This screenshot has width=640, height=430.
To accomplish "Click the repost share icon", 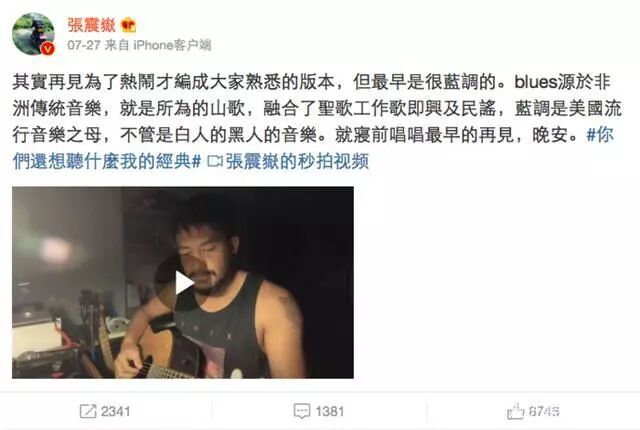I will click(x=88, y=411).
